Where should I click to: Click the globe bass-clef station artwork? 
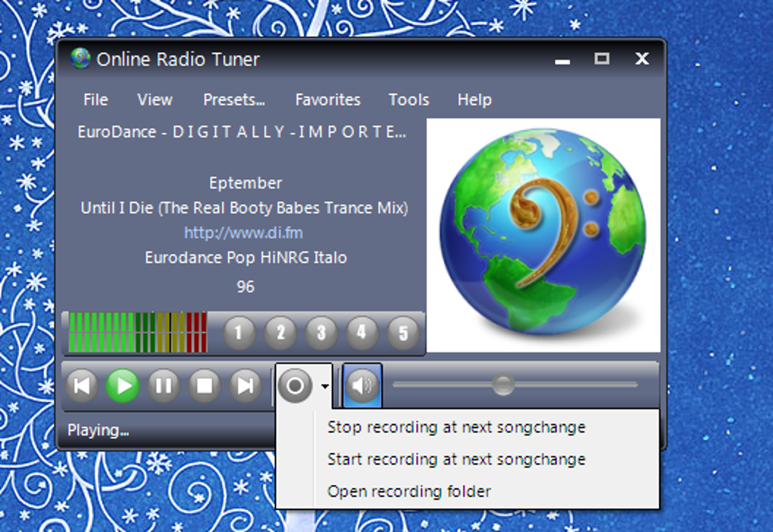click(543, 235)
